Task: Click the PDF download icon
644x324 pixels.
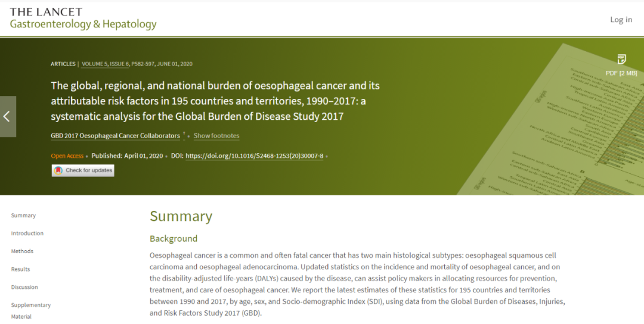Action: pyautogui.click(x=621, y=59)
